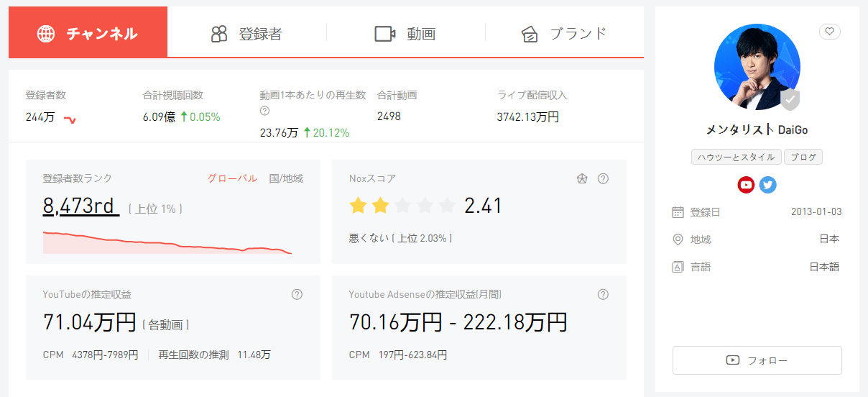This screenshot has height=397, width=868.
Task: Click the subscriber rank trend chart
Action: click(x=167, y=242)
